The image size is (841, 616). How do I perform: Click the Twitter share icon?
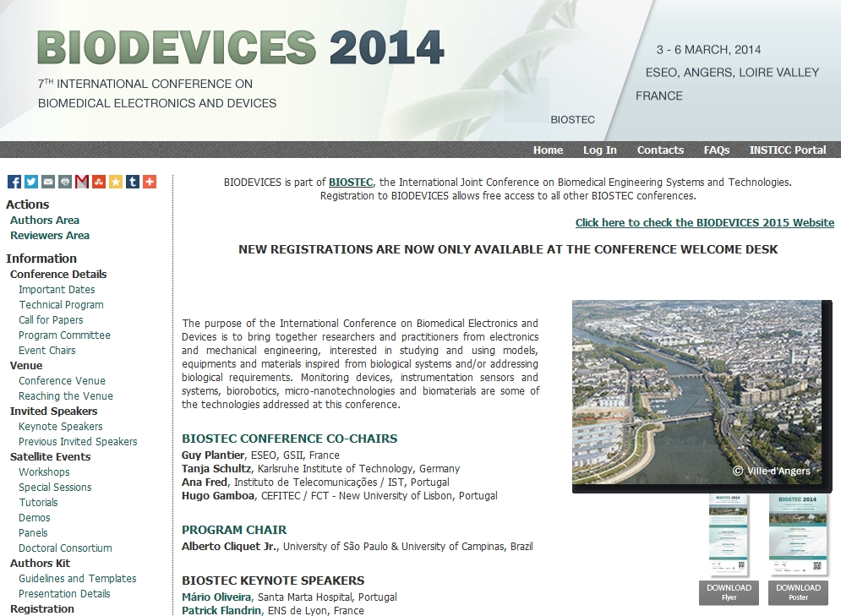pyautogui.click(x=31, y=182)
